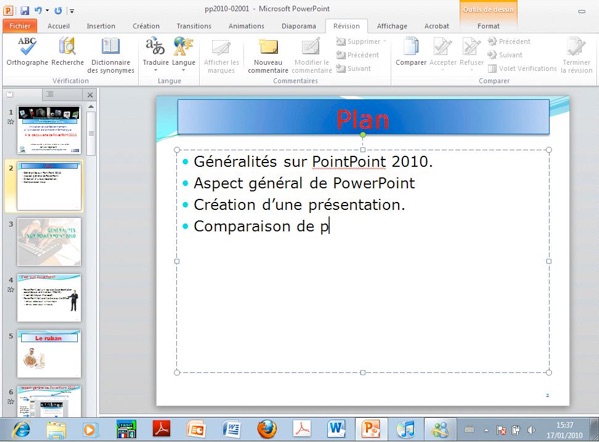
Task: Show hidden tray icons arrow
Action: 486,431
